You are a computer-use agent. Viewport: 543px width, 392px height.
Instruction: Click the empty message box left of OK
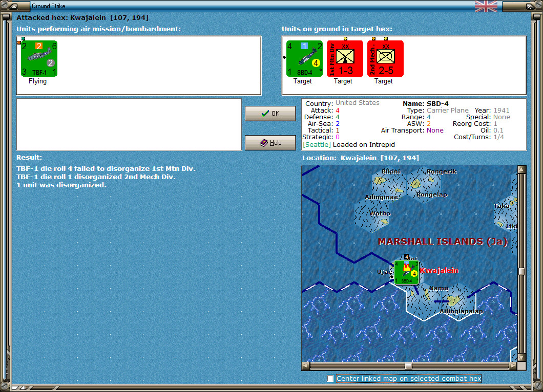129,124
